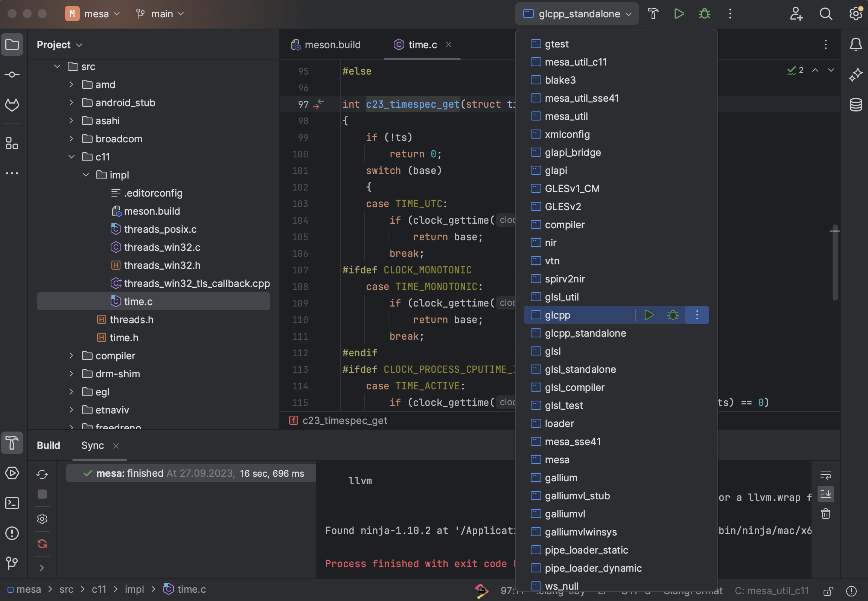Open the Git tool window in the bottom-left sidebar

[12, 563]
